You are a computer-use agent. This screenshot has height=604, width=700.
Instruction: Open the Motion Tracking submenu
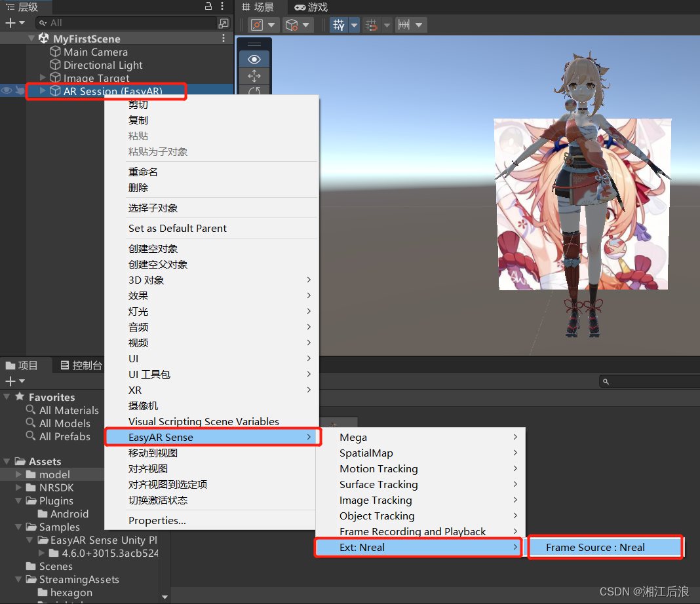pyautogui.click(x=421, y=469)
